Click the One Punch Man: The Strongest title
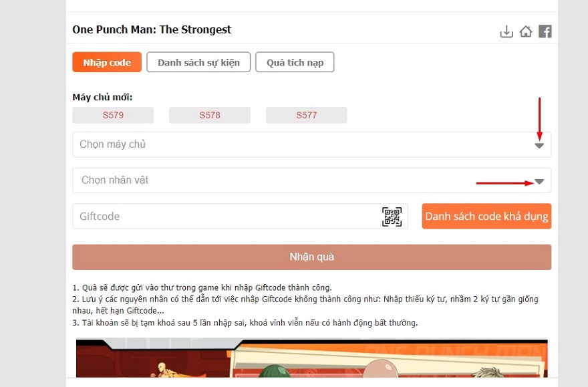 (x=152, y=29)
